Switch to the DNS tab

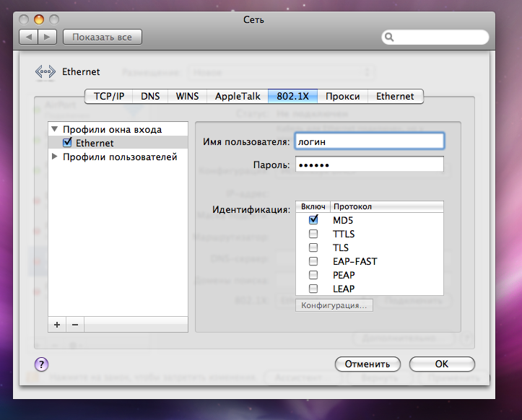[150, 96]
